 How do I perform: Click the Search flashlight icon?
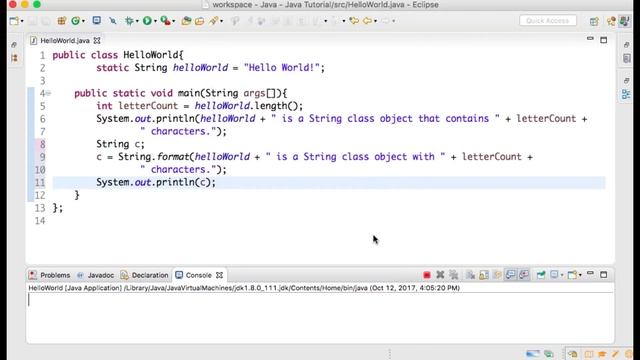[x=213, y=21]
